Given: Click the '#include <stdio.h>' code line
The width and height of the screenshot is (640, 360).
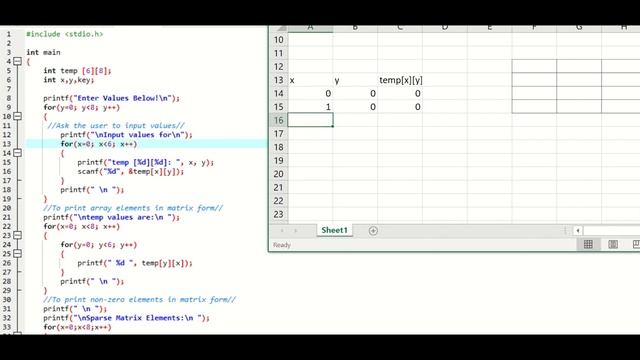Looking at the screenshot, I should click(x=64, y=34).
